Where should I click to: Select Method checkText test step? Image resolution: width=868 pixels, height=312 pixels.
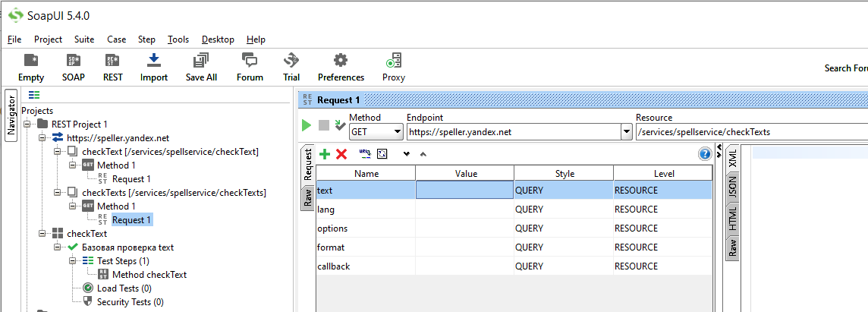pos(149,274)
